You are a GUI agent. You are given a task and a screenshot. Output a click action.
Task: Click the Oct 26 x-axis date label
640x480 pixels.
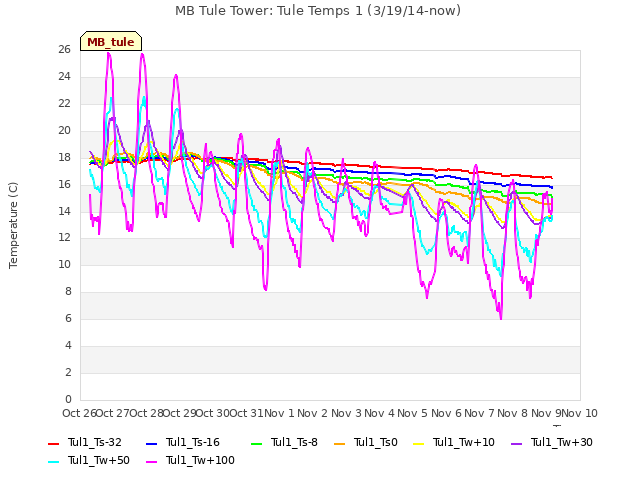79,413
